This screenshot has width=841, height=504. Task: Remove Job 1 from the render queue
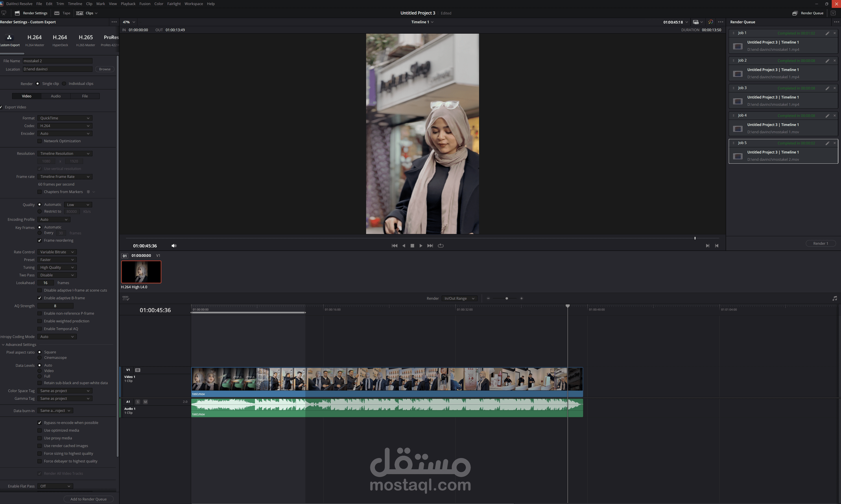pyautogui.click(x=835, y=33)
